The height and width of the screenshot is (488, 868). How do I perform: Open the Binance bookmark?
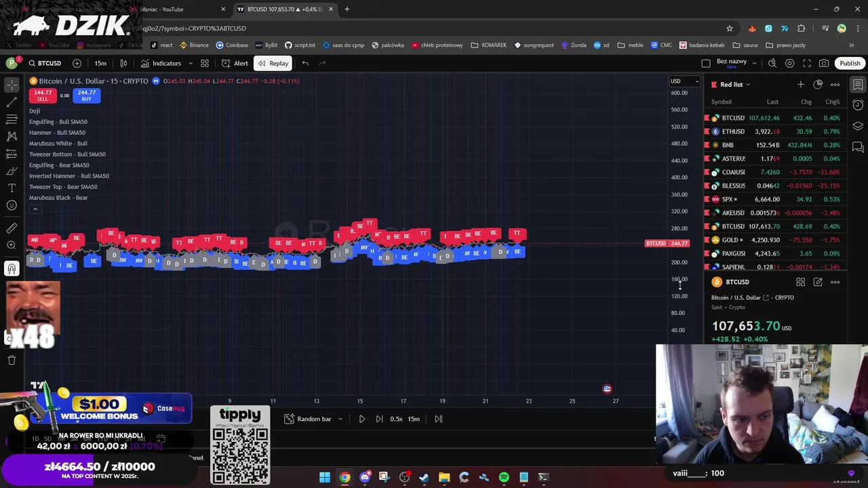click(194, 45)
